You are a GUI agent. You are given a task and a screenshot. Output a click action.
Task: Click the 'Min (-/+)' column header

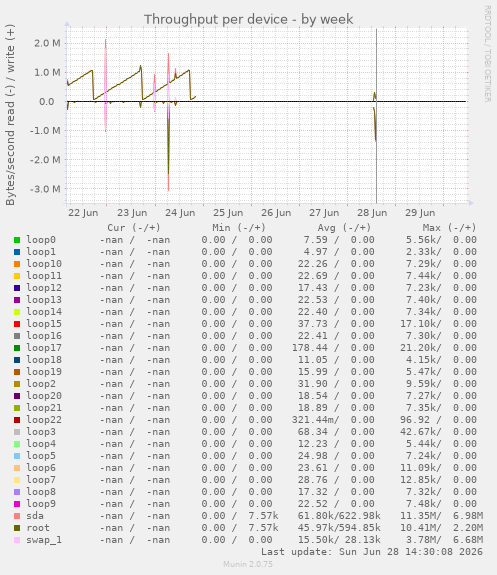tap(239, 228)
